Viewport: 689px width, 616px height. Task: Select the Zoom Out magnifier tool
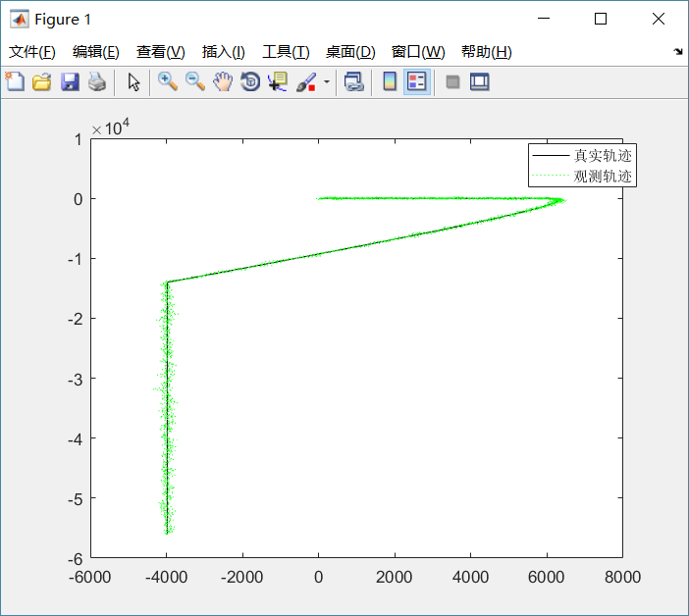point(195,82)
